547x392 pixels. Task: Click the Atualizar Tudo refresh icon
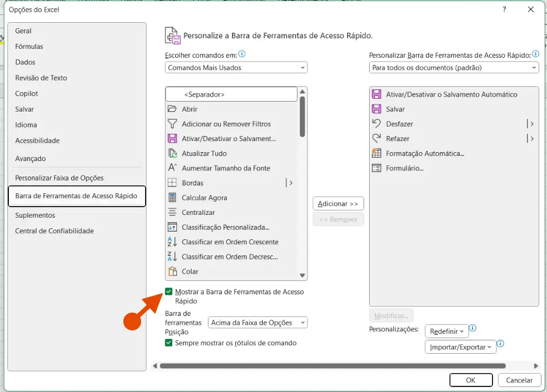pos(172,153)
